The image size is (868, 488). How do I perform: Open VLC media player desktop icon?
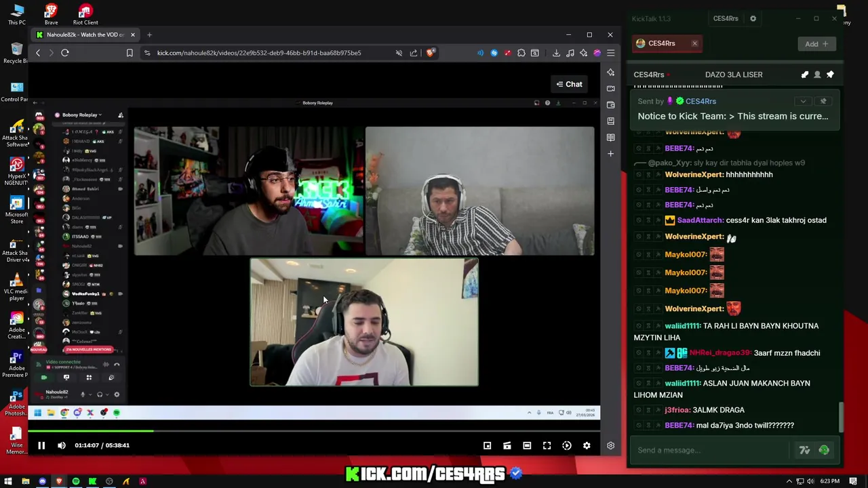point(17,285)
